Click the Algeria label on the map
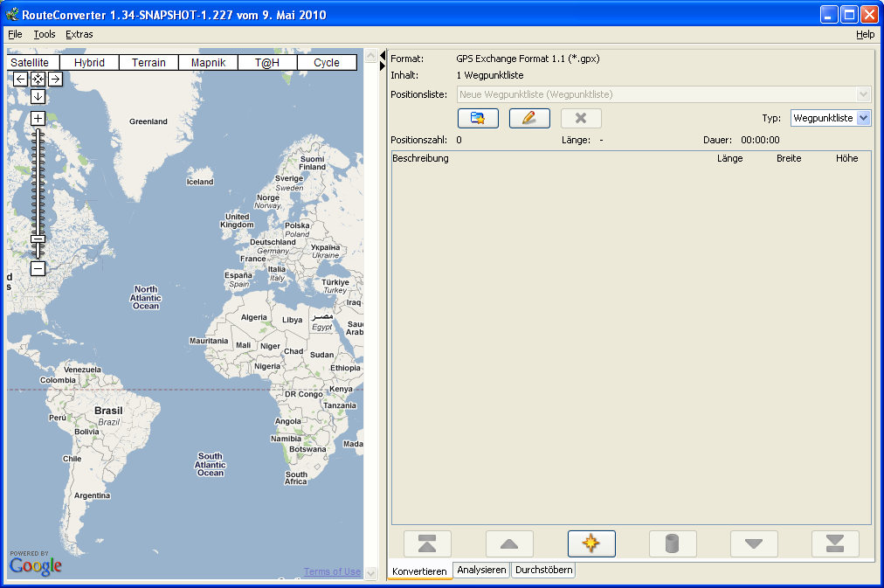The height and width of the screenshot is (588, 884). pos(253,317)
